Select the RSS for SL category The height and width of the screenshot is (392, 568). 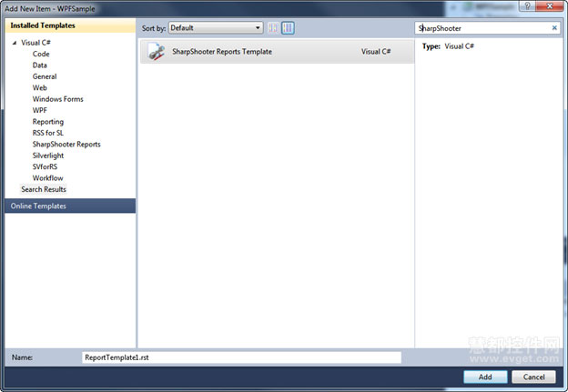(48, 133)
